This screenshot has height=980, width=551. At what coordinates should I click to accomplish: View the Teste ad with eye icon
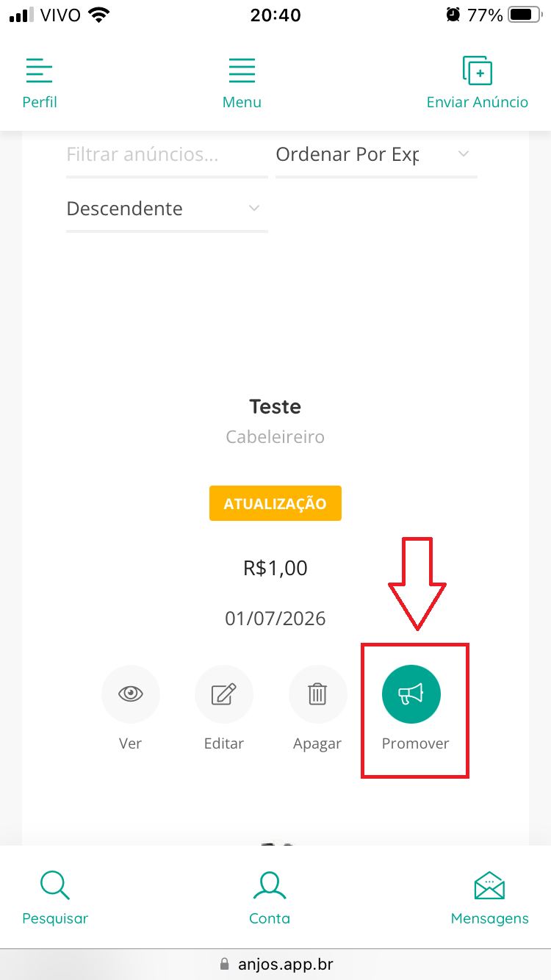point(130,694)
